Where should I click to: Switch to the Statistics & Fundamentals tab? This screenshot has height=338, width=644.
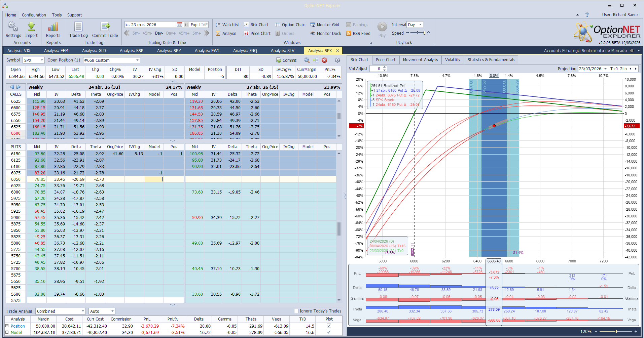click(491, 60)
